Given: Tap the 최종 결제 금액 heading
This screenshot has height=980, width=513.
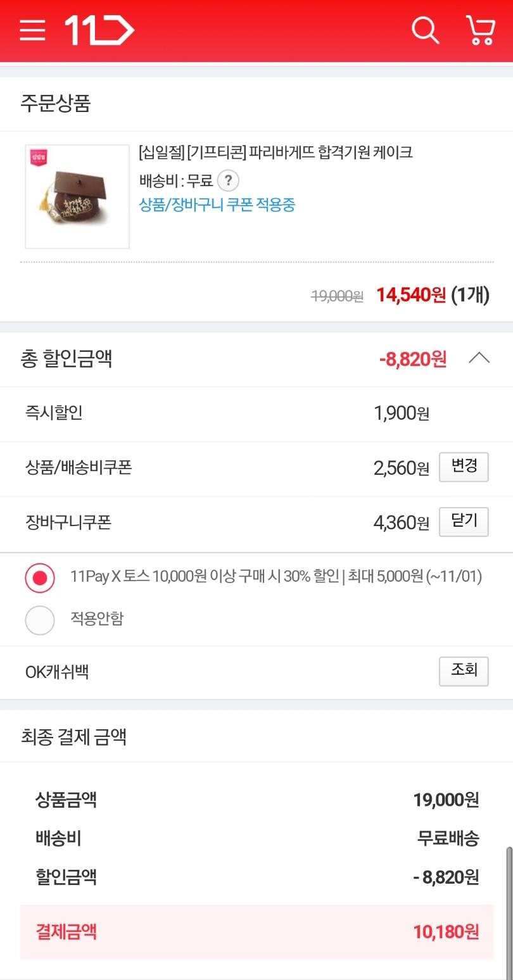Looking at the screenshot, I should (74, 737).
